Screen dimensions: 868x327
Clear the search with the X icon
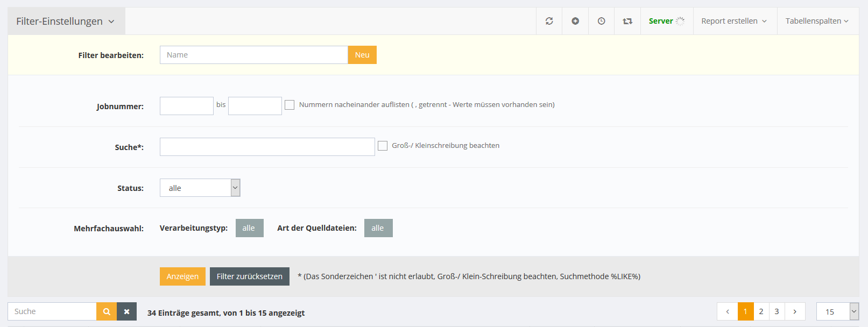[x=127, y=311]
